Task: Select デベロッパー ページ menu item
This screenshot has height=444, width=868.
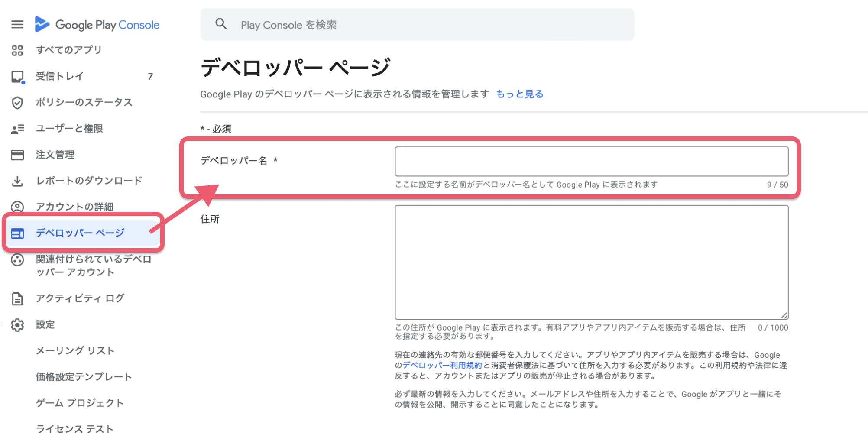Action: [x=83, y=233]
